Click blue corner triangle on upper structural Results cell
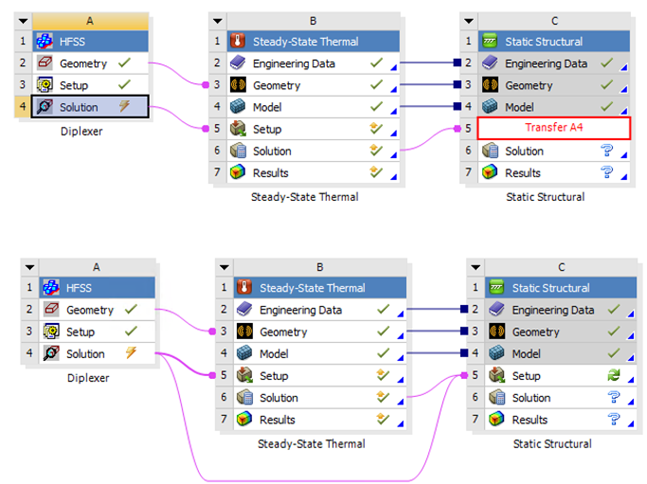Screen dimensions: 647x484 tap(624, 177)
